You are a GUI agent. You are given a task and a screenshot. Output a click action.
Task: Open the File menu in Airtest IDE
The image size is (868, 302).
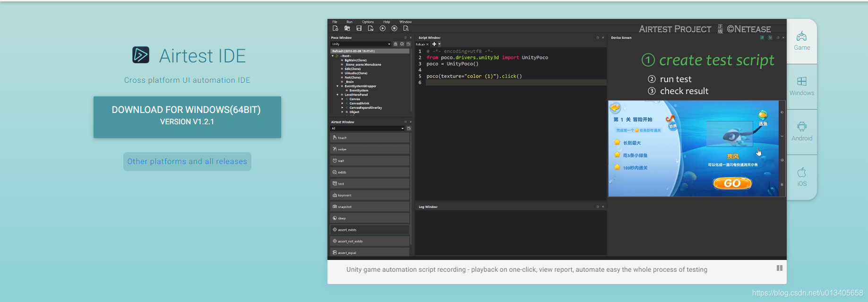[335, 22]
